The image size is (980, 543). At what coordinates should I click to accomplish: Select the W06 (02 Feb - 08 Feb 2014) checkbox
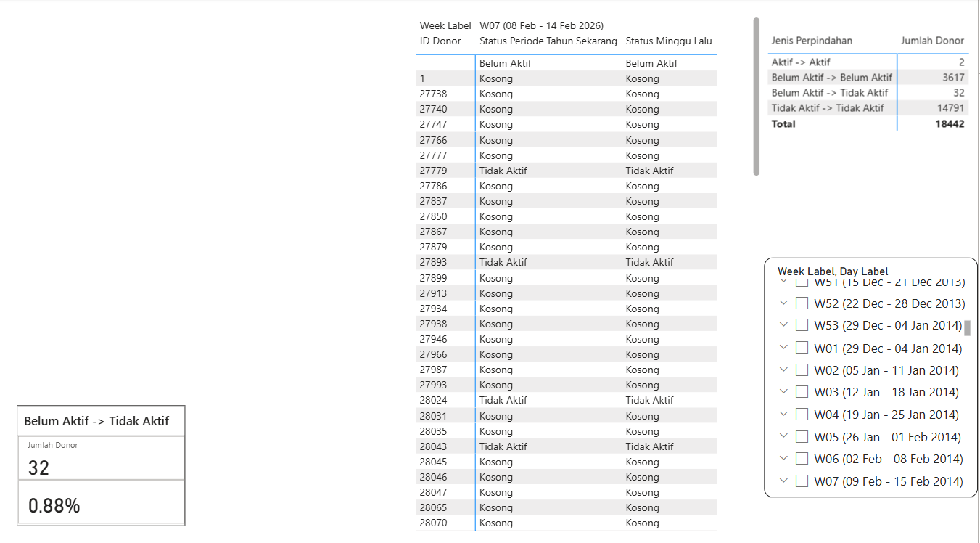coord(802,459)
